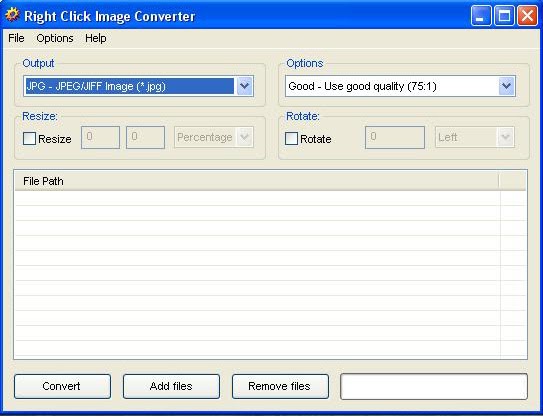Click the Convert button

(63, 386)
